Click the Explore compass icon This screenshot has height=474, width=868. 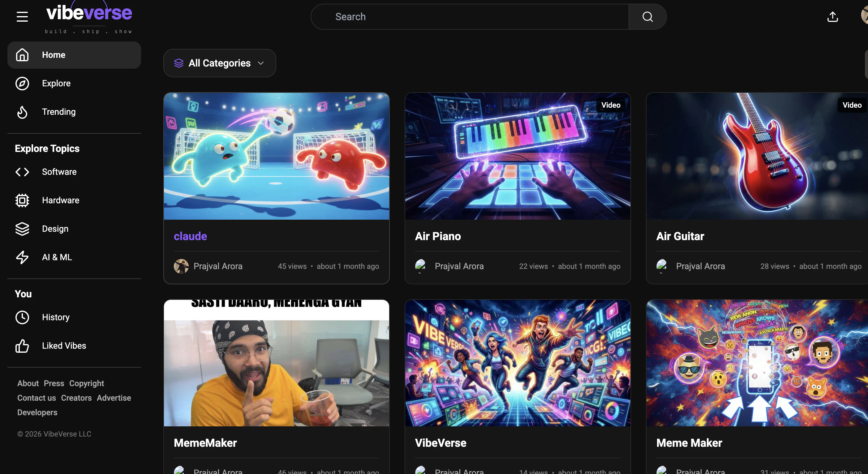22,83
